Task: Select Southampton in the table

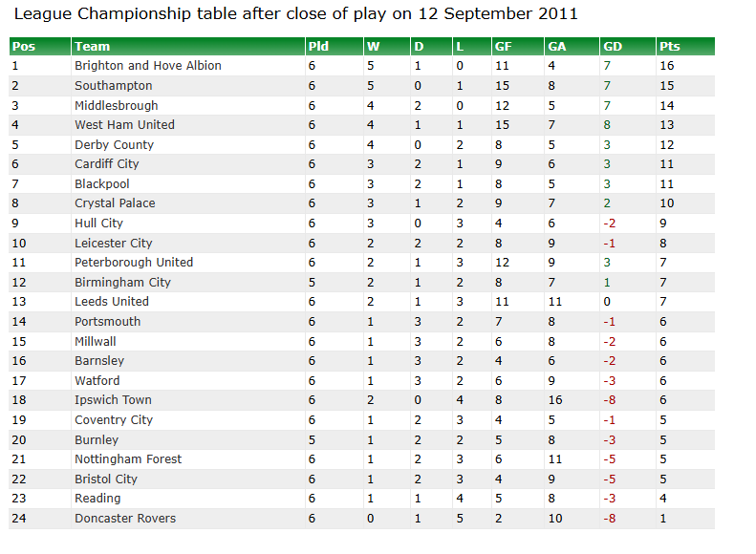Action: tap(113, 86)
